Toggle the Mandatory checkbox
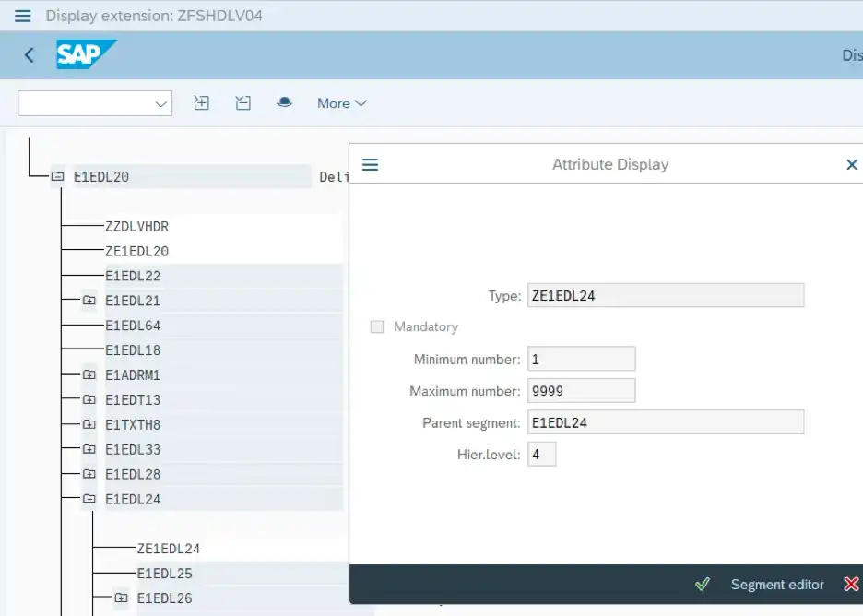The height and width of the screenshot is (616, 863). pos(377,327)
